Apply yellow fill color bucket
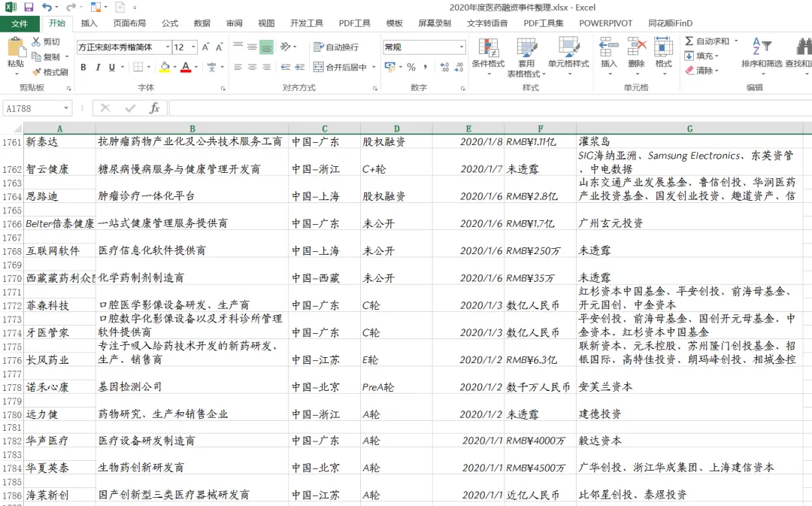Viewport: 812px width, 506px height. [x=165, y=67]
